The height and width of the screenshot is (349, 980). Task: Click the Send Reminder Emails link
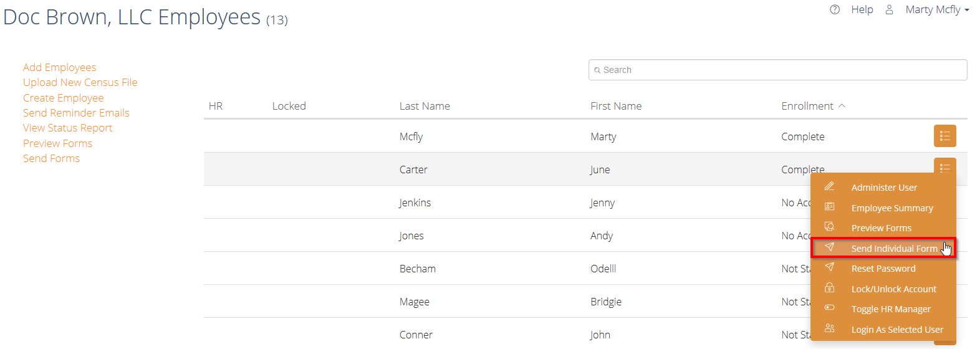(x=76, y=113)
